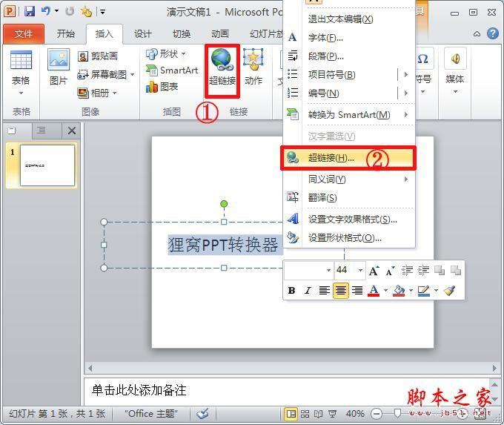Image resolution: width=504 pixels, height=425 pixels.
Task: Undo the last action
Action: coord(46,11)
